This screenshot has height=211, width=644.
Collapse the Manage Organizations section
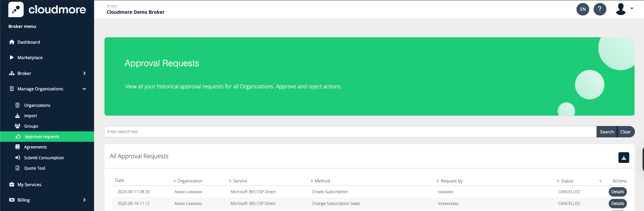click(84, 89)
